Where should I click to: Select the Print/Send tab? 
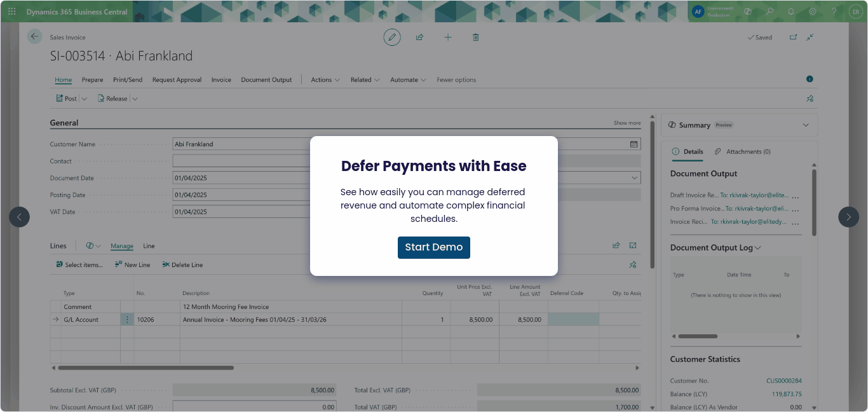coord(128,80)
